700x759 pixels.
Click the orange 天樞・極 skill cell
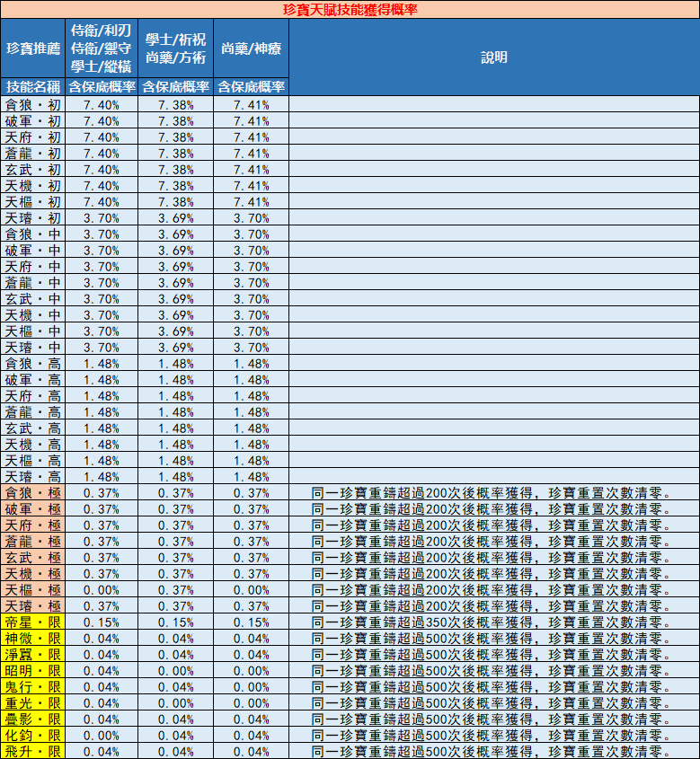pos(32,590)
